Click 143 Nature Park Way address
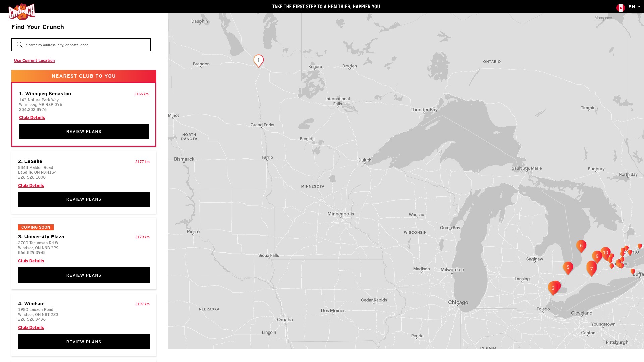The height and width of the screenshot is (362, 644). pos(39,100)
